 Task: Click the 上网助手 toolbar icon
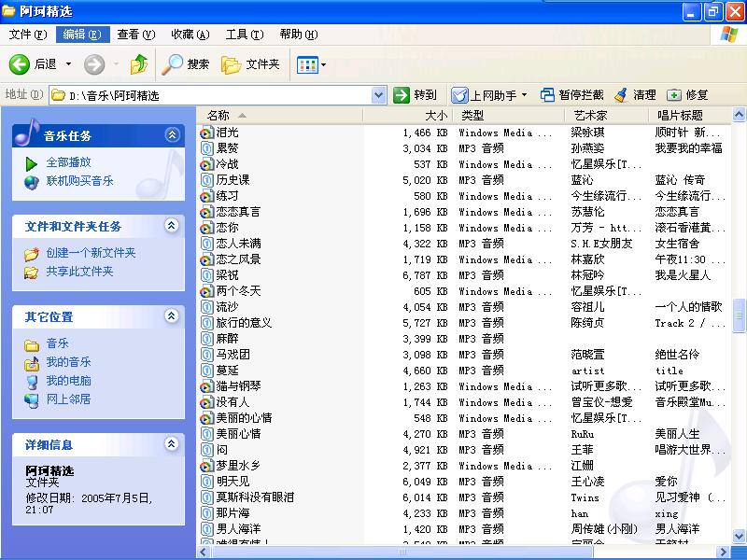pyautogui.click(x=460, y=95)
